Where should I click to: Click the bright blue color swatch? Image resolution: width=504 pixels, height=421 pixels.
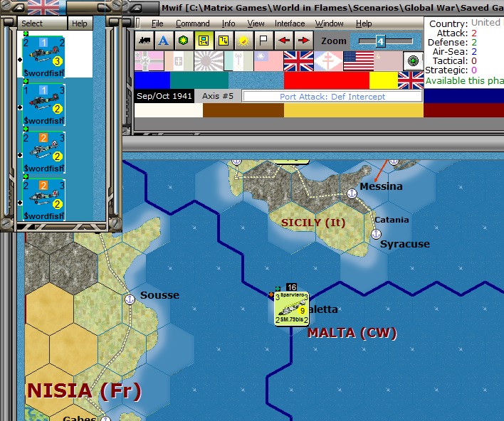[x=152, y=80]
